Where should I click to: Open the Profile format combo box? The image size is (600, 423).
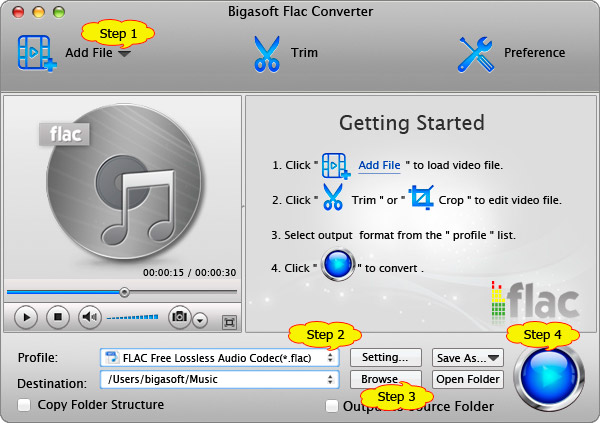point(220,358)
